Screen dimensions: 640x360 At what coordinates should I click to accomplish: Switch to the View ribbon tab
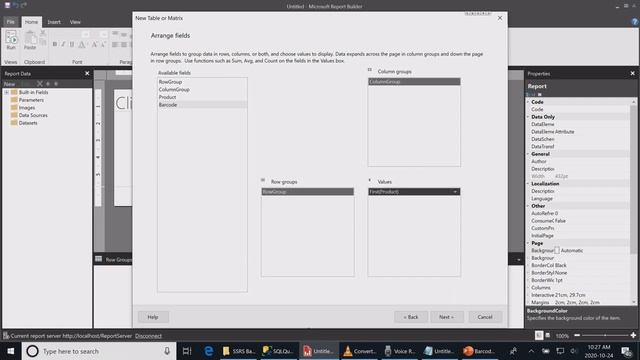[x=75, y=22]
